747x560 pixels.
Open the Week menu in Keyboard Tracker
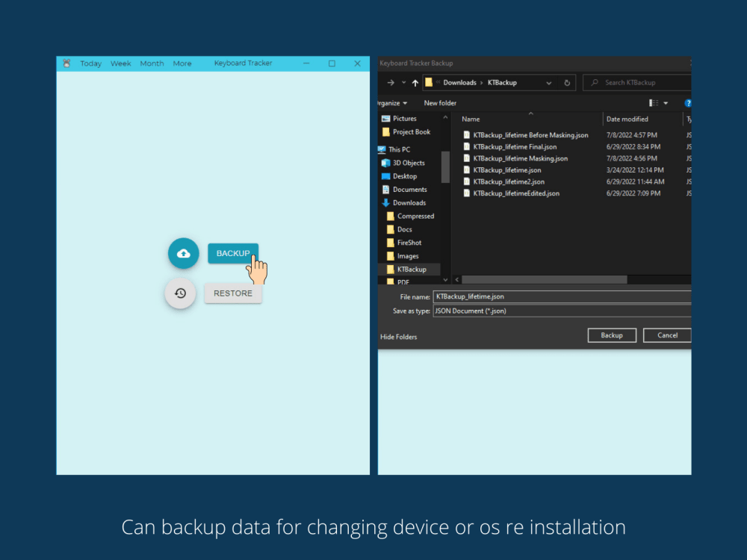click(120, 63)
